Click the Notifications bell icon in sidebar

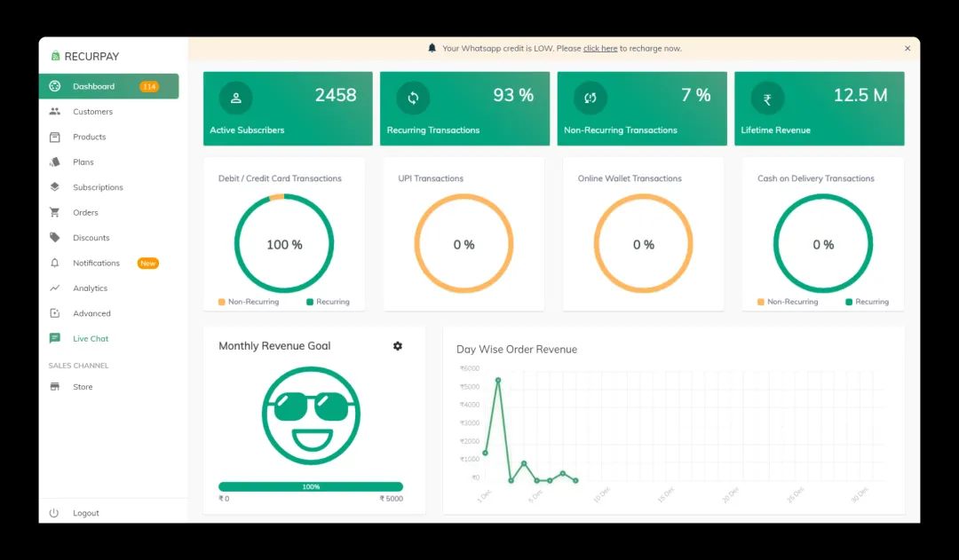(x=55, y=263)
